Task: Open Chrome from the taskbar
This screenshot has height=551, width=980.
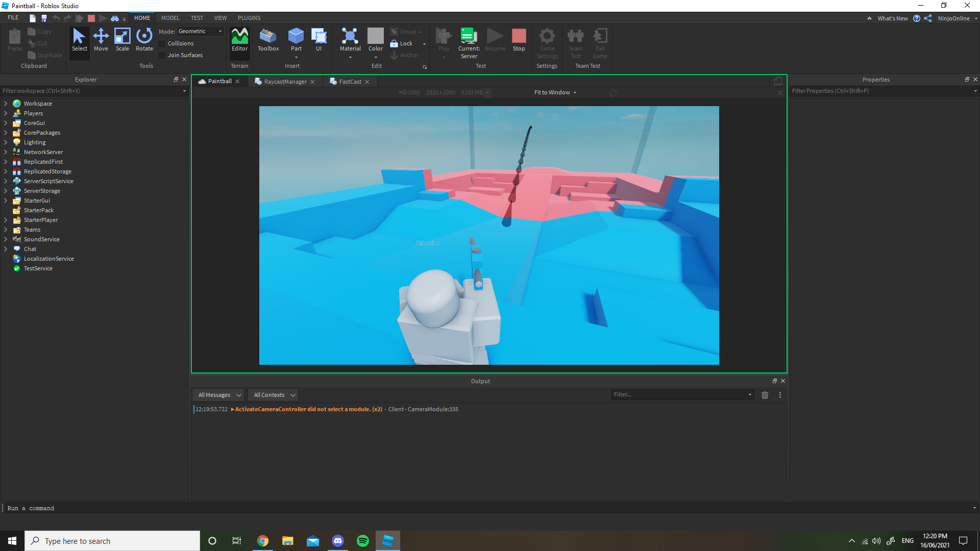Action: 263,541
